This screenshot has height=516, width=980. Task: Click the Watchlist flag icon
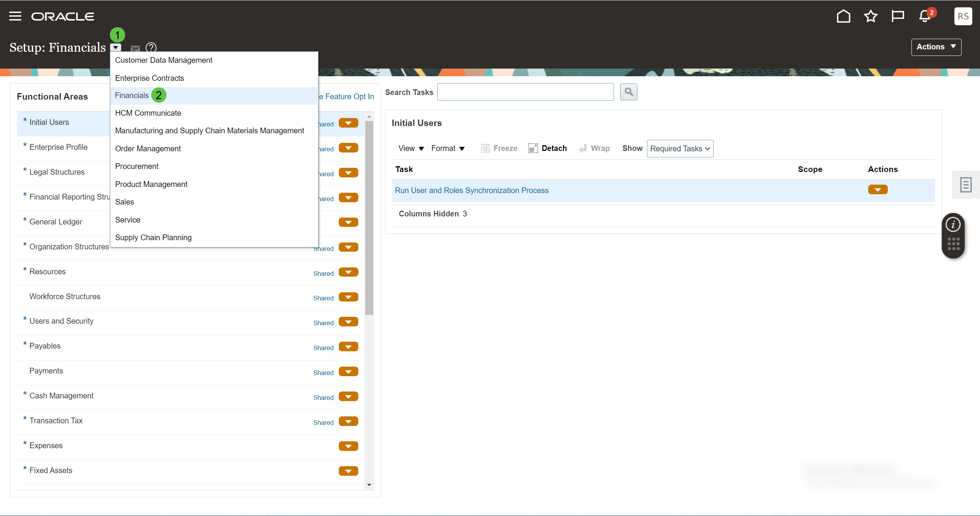click(x=897, y=16)
